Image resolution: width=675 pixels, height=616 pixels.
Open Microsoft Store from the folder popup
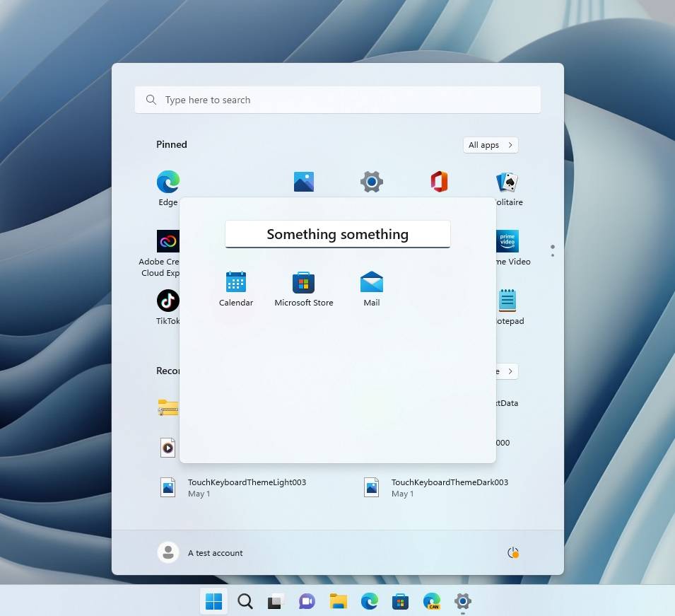coord(303,281)
